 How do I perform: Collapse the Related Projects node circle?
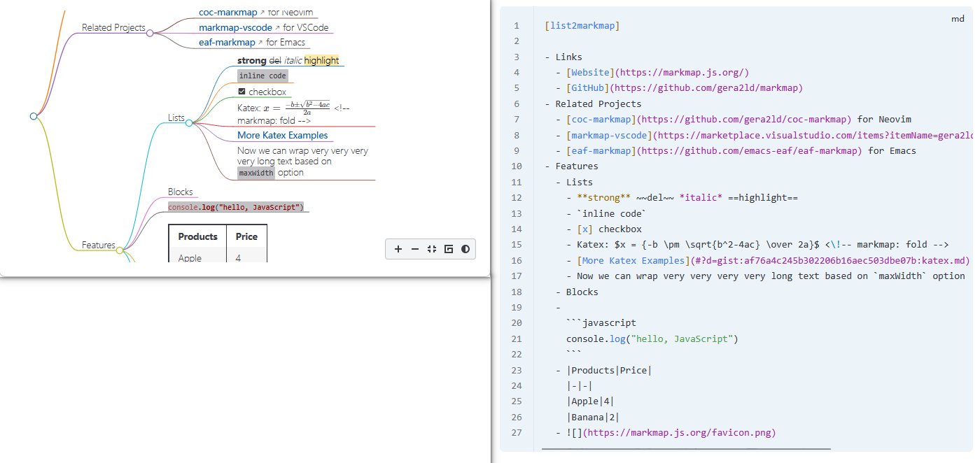coord(150,33)
